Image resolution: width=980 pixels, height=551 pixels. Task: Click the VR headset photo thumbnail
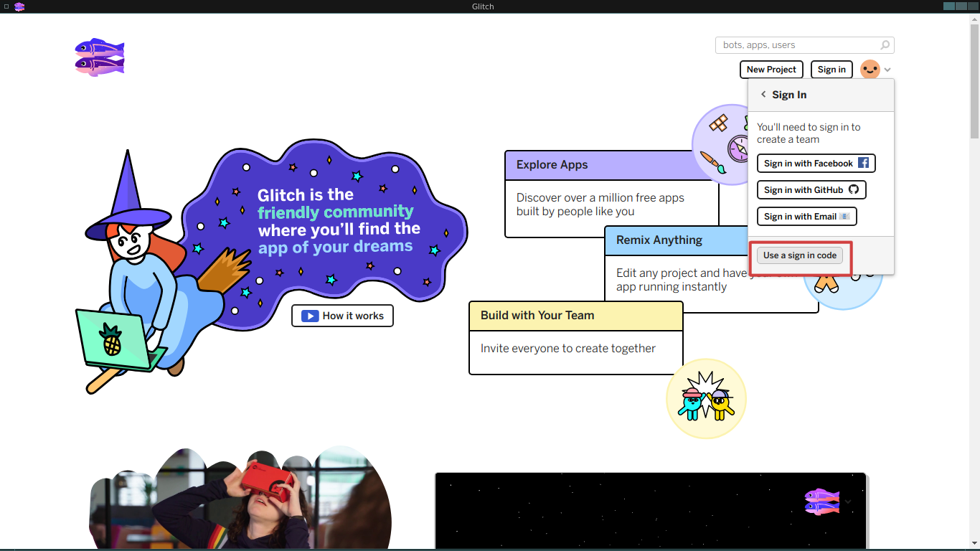coord(240,498)
